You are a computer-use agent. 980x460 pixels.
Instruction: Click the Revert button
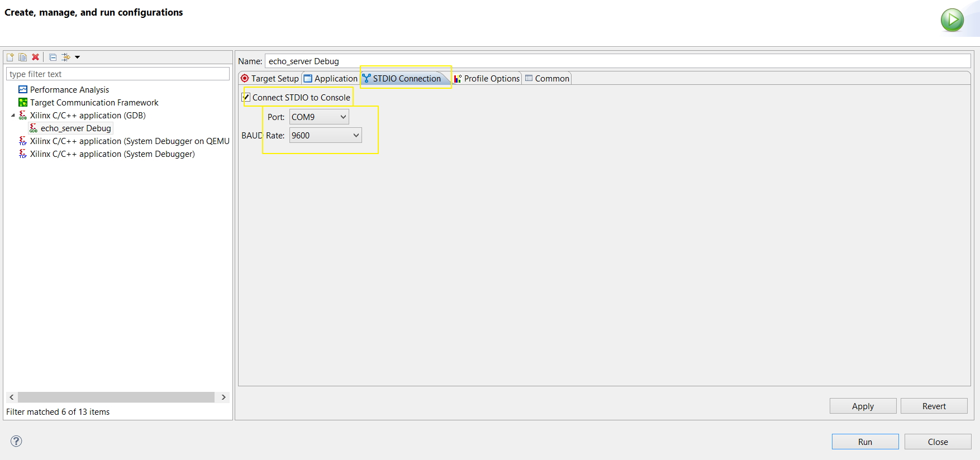click(x=934, y=406)
